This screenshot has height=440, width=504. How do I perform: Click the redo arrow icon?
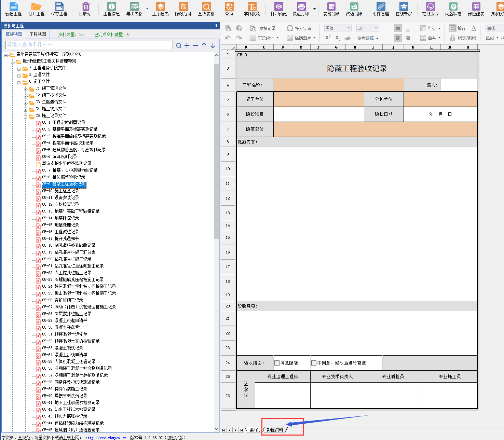tap(239, 38)
